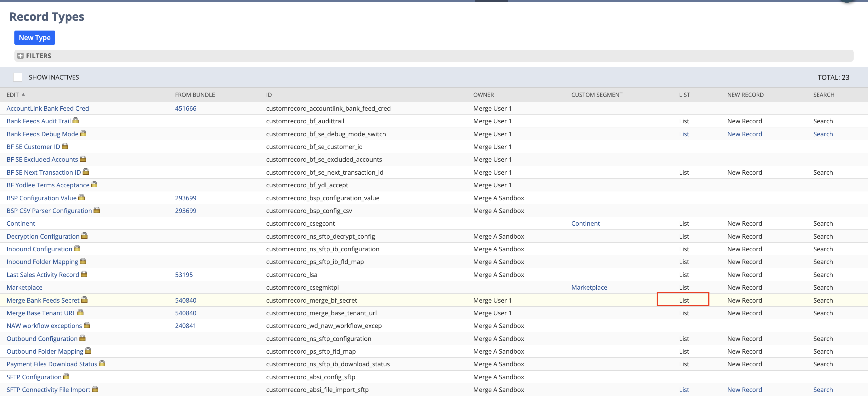Viewport: 868px width, 396px height.
Task: Click the padlock next to Decryption Configuration
Action: pos(84,236)
